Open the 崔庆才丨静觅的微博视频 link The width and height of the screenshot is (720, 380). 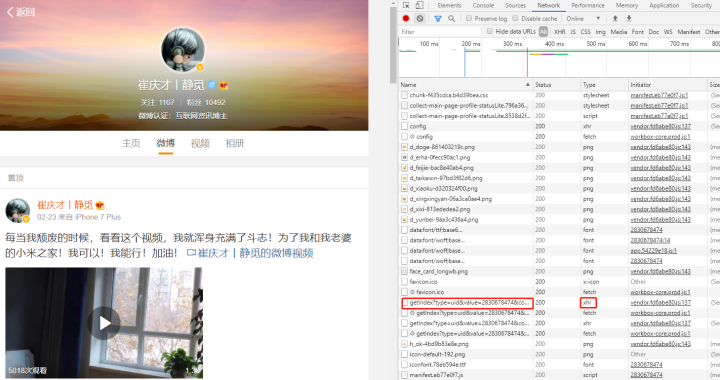[250, 253]
